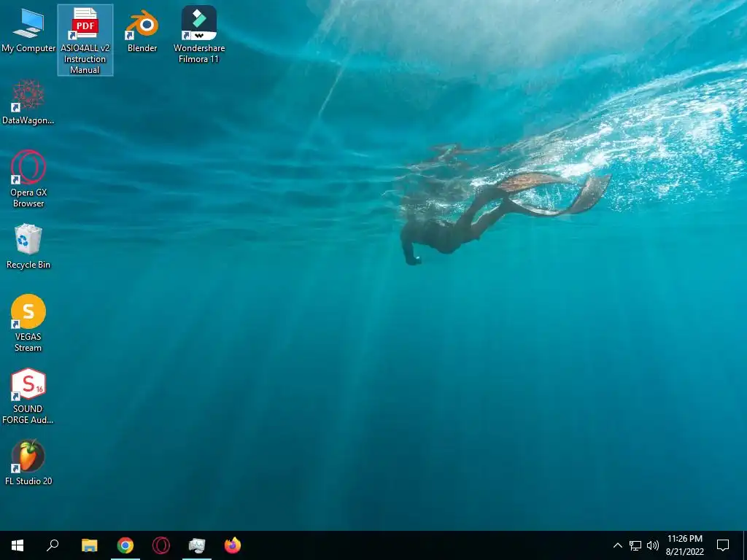
Task: Switch to Google Chrome on the taskbar
Action: pos(125,545)
